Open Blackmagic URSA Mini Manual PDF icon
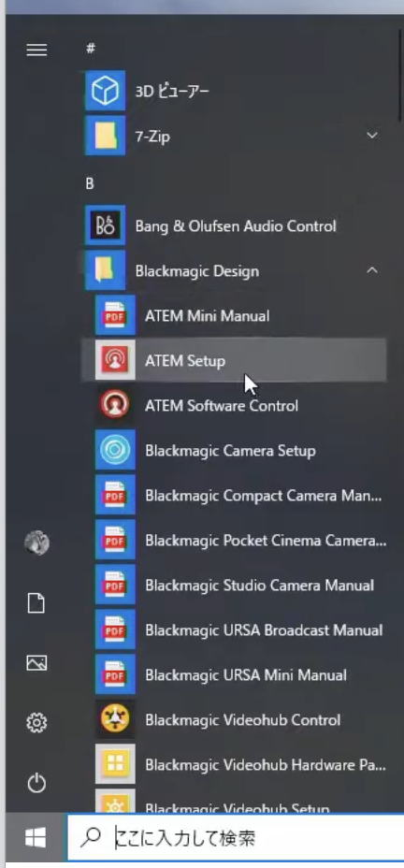Screen dimensions: 404x868 click(x=115, y=674)
